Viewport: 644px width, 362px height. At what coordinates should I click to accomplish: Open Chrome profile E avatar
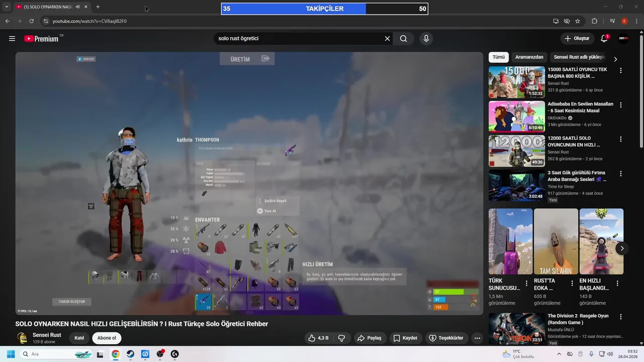(x=624, y=21)
